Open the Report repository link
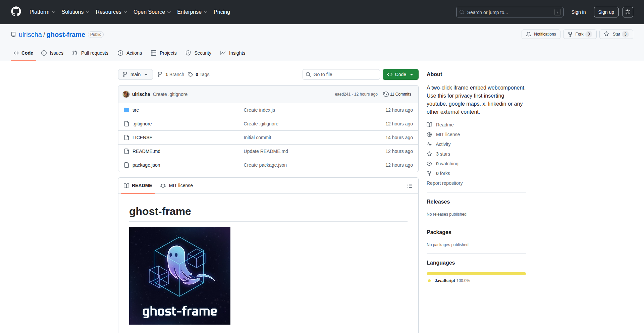The image size is (644, 333). tap(444, 183)
